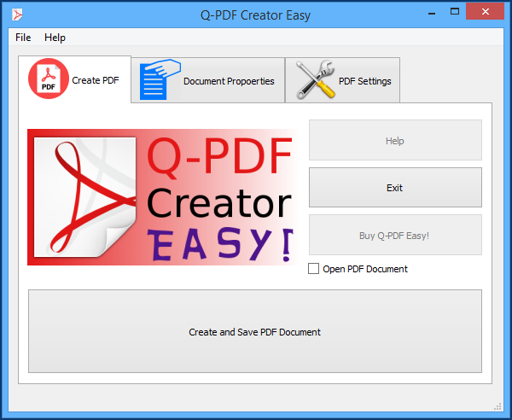The image size is (512, 420).
Task: Click the wrench and screwdriver icon
Action: 316,79
